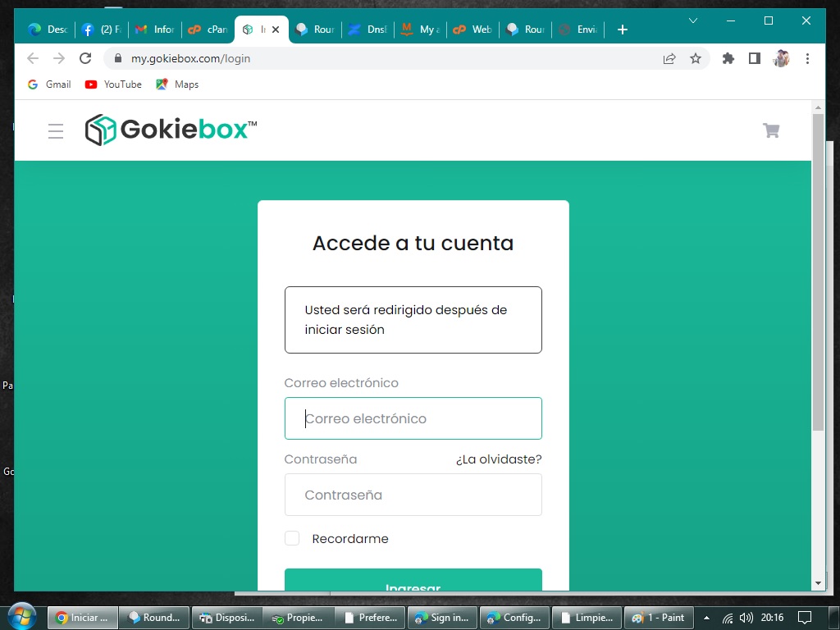840x630 pixels.
Task: Toggle the Chrome side panel icon
Action: point(754,58)
